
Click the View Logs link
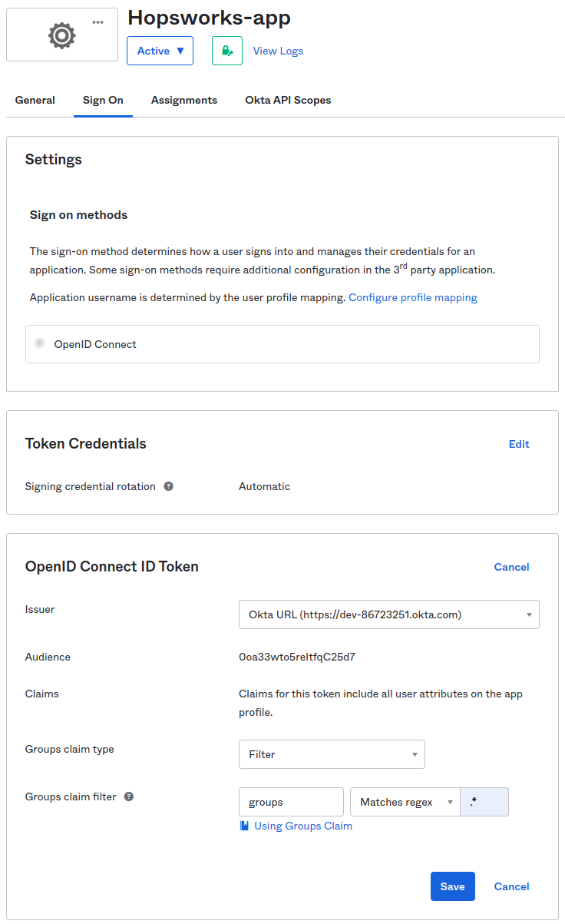click(278, 51)
